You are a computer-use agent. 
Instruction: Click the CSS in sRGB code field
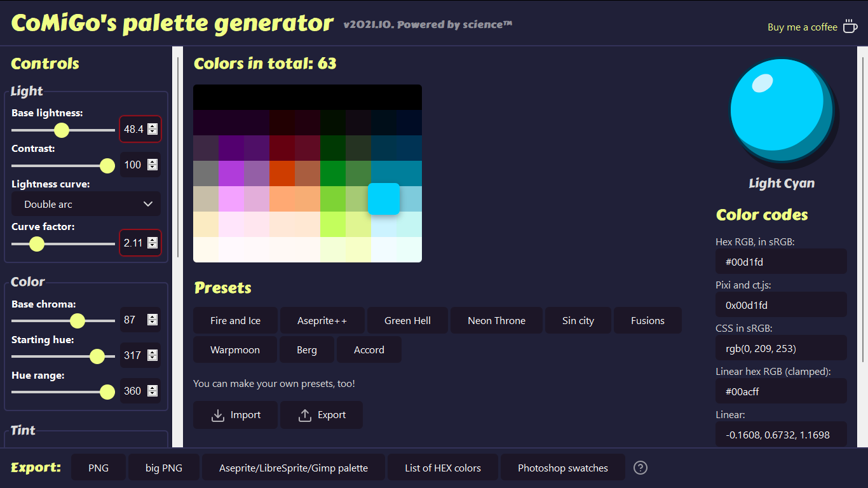781,348
